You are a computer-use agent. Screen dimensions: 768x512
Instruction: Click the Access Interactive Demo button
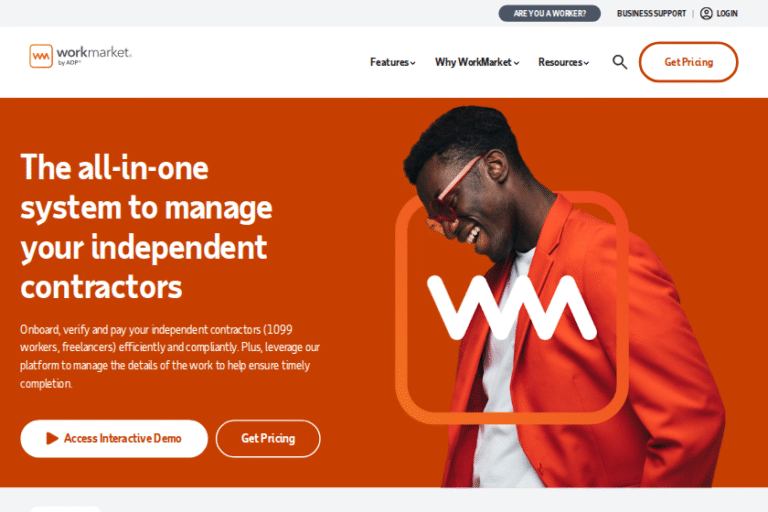pos(114,439)
